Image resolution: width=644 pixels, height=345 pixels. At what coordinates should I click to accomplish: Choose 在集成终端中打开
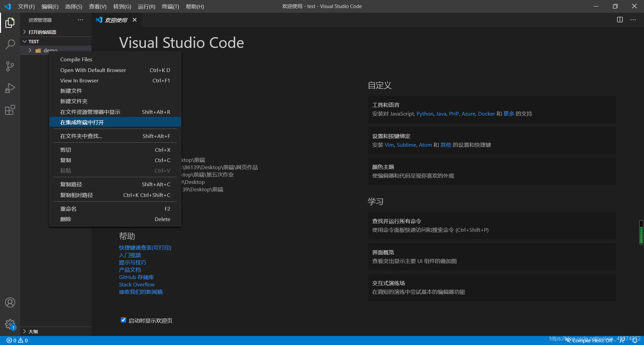pyautogui.click(x=115, y=122)
